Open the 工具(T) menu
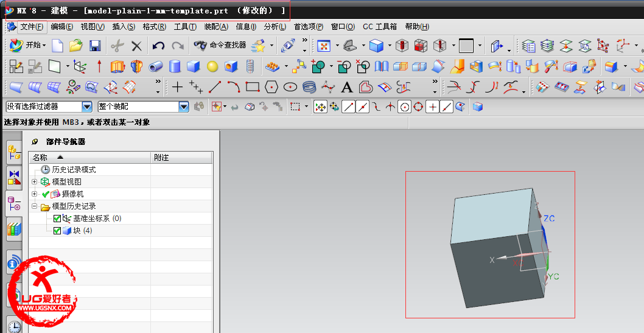The width and height of the screenshot is (644, 333). coord(185,27)
